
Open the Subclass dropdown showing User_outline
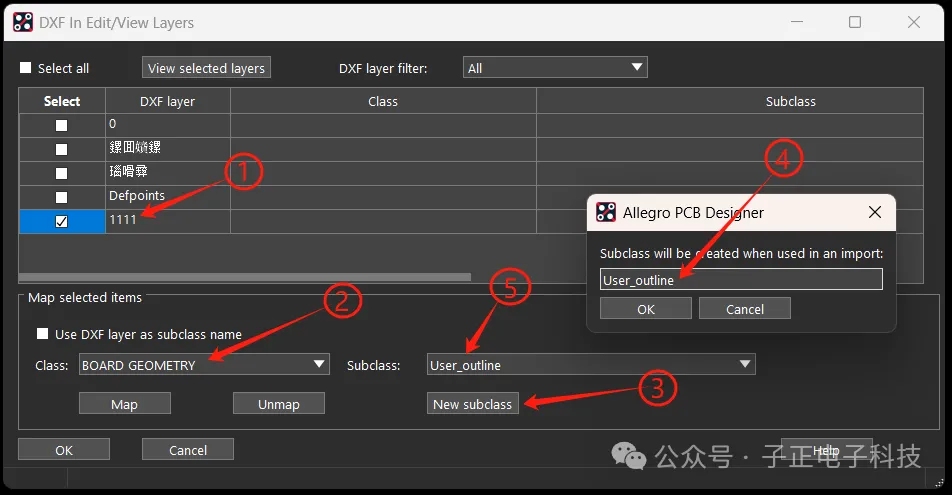pyautogui.click(x=591, y=364)
